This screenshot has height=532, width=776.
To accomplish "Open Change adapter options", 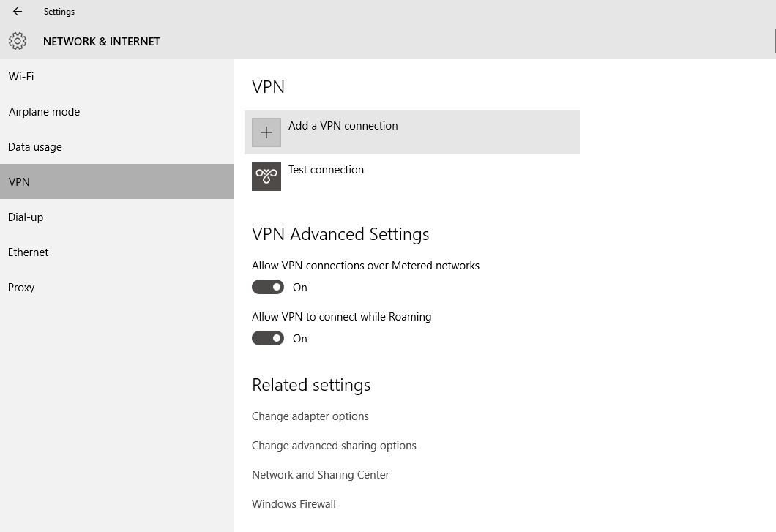I will [310, 416].
